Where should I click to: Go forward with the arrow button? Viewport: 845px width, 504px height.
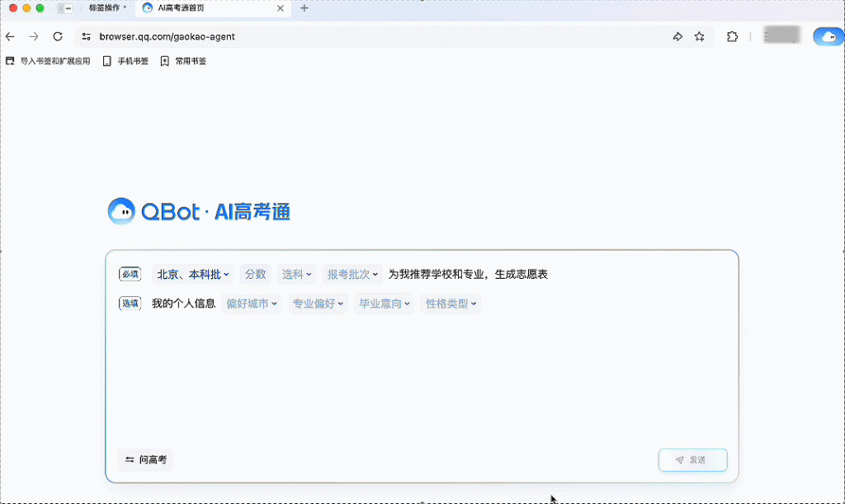pyautogui.click(x=33, y=36)
